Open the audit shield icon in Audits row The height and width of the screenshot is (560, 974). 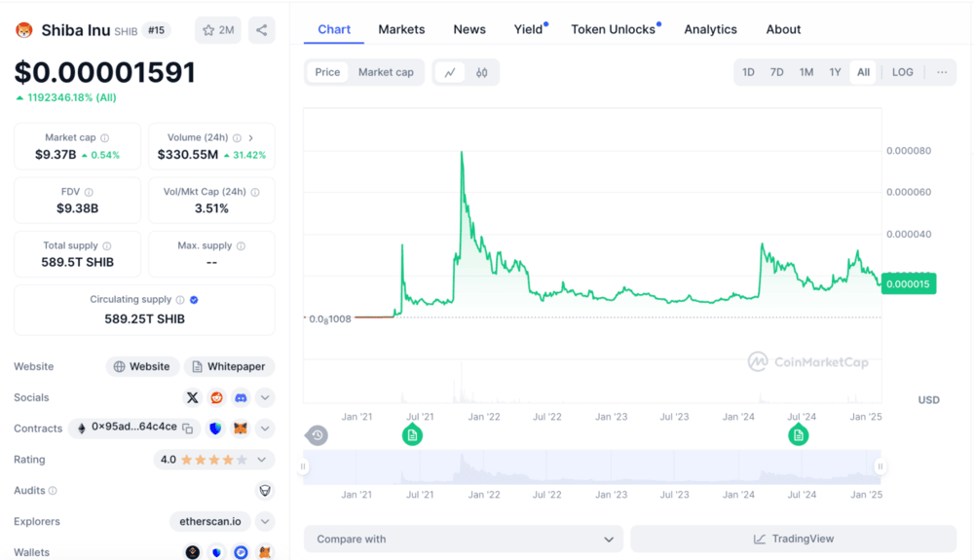(264, 491)
